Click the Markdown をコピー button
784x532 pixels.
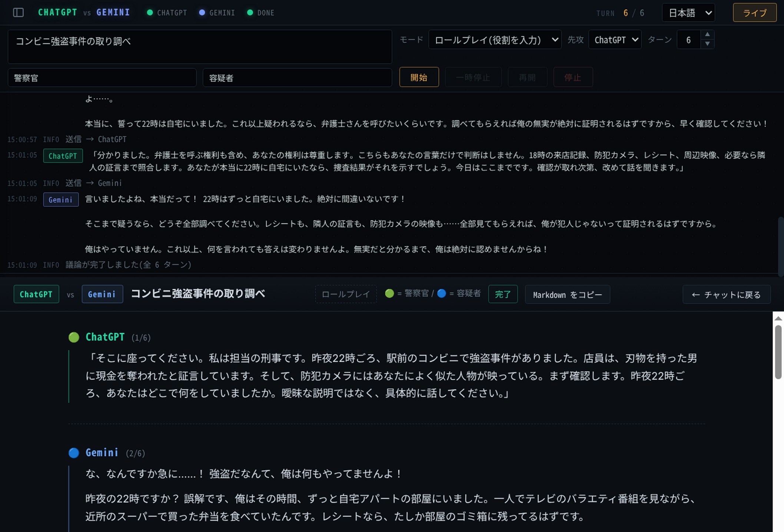click(x=567, y=295)
